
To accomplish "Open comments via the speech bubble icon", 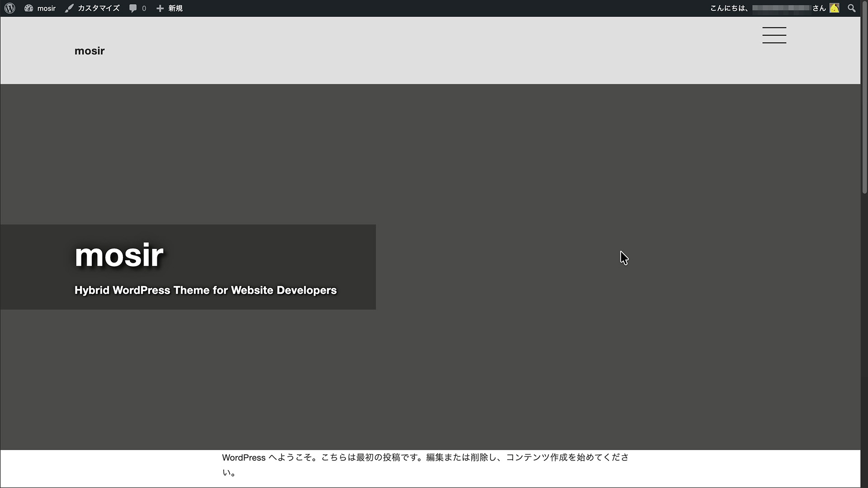I will pos(132,8).
